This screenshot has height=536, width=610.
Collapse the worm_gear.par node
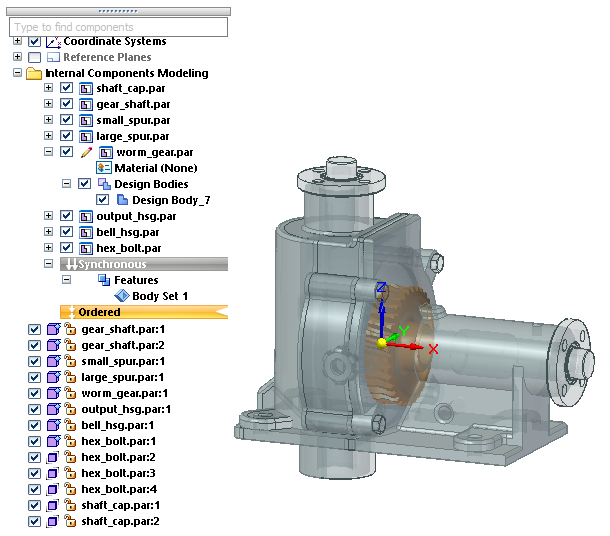(x=48, y=152)
